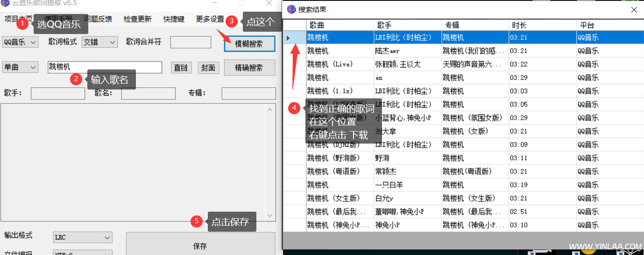
Task: Expand the 歌词格式 交错 dropdown
Action: 99,42
